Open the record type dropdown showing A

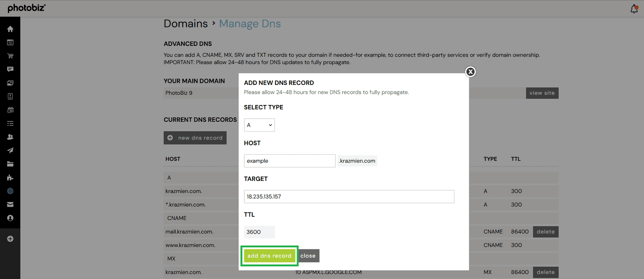point(259,125)
